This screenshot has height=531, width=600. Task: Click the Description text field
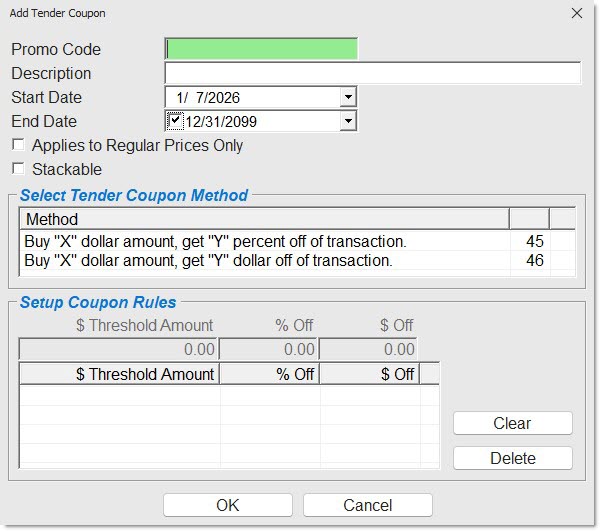click(x=372, y=73)
